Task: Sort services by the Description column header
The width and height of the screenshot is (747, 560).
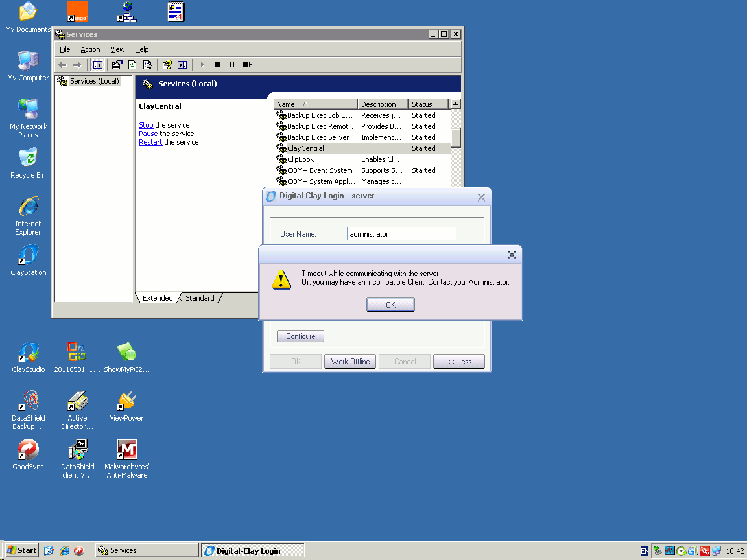Action: (383, 104)
